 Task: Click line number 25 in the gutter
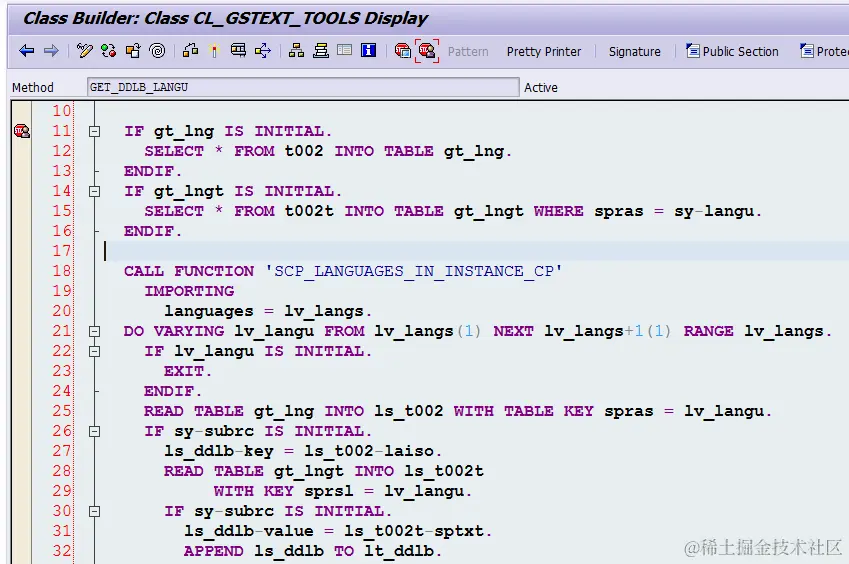(x=62, y=411)
